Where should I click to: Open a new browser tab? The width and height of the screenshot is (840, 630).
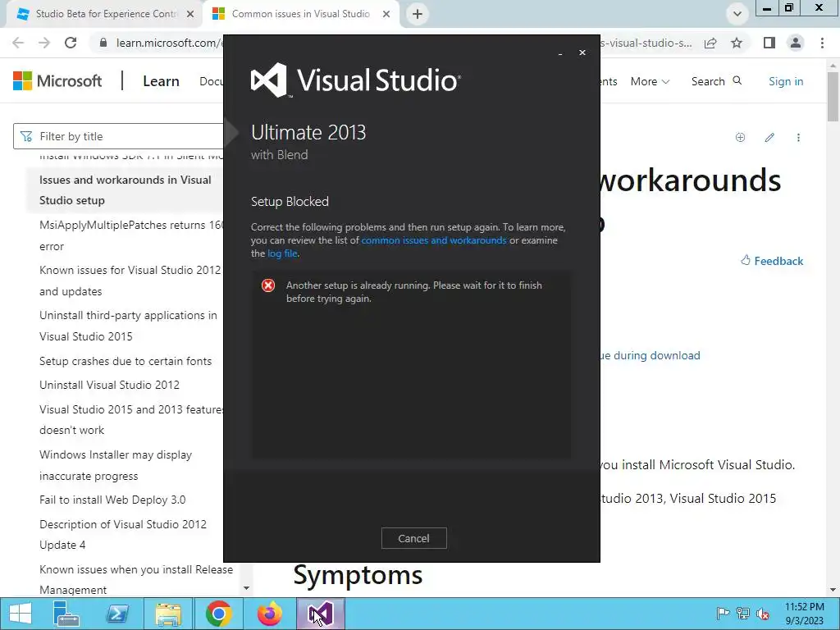pyautogui.click(x=418, y=14)
